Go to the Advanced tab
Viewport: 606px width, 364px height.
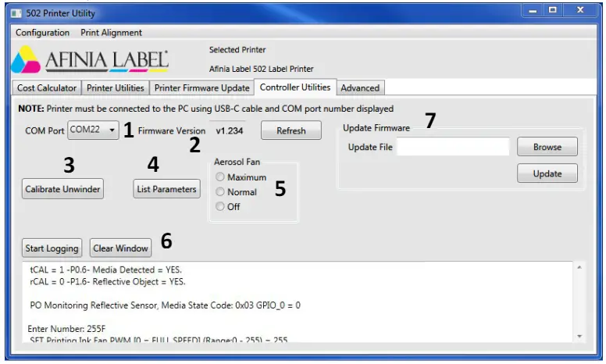coord(360,88)
